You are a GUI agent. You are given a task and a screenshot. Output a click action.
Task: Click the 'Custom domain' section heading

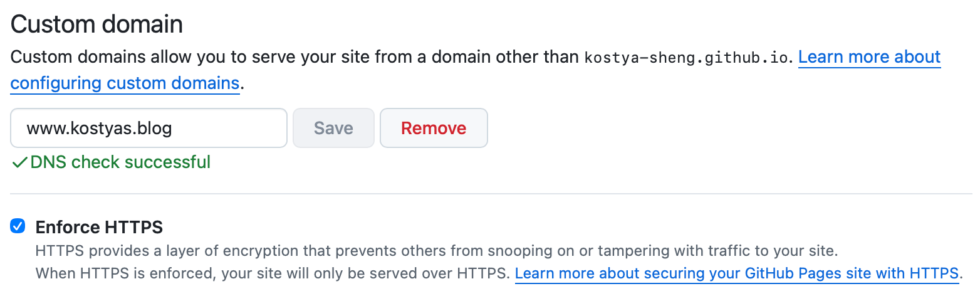pyautogui.click(x=96, y=24)
